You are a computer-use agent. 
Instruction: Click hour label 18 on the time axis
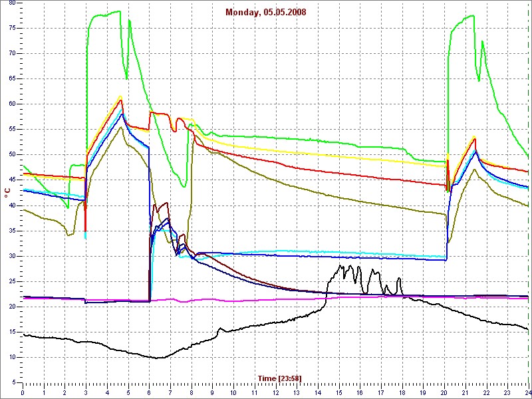tap(402, 392)
